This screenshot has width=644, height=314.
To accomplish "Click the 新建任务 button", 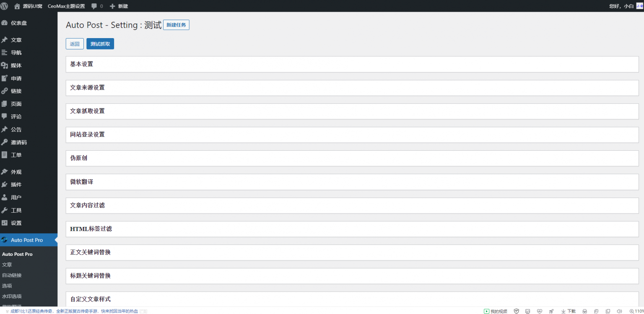I will 176,25.
